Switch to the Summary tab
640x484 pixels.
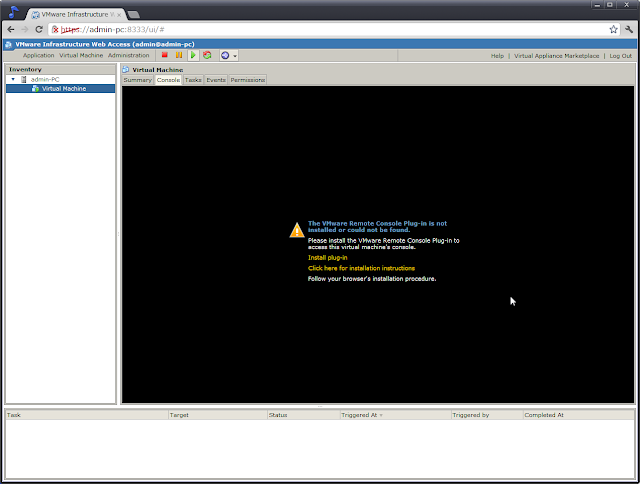[x=138, y=80]
